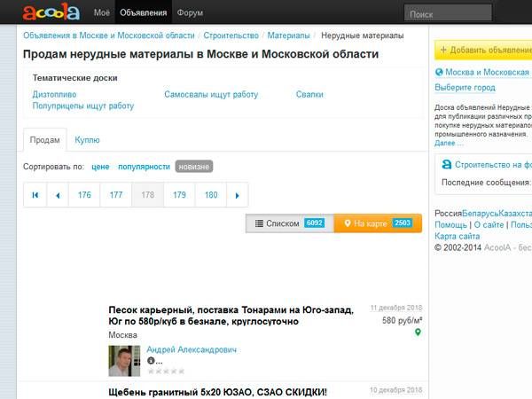The height and width of the screenshot is (399, 532).
Task: Click the Acoola logo
Action: point(51,12)
